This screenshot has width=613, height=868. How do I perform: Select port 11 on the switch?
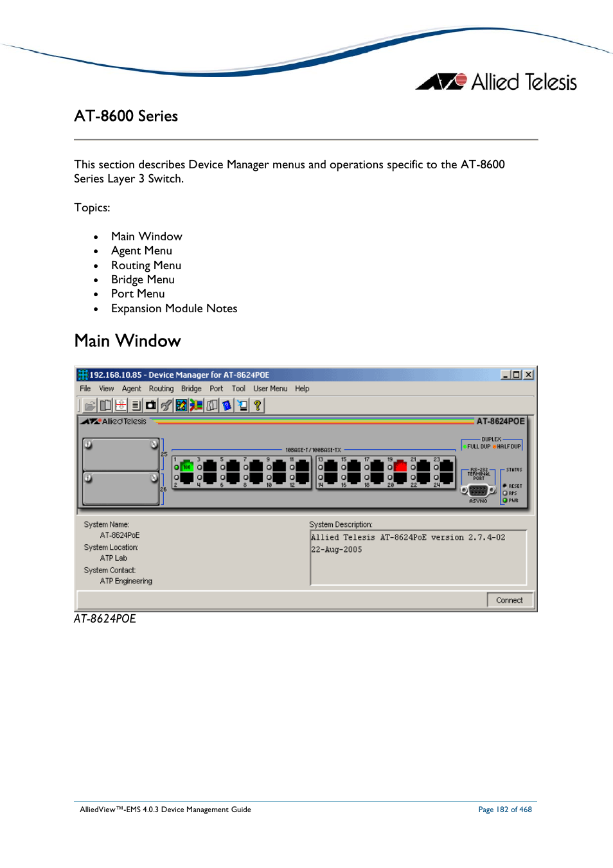[x=303, y=466]
